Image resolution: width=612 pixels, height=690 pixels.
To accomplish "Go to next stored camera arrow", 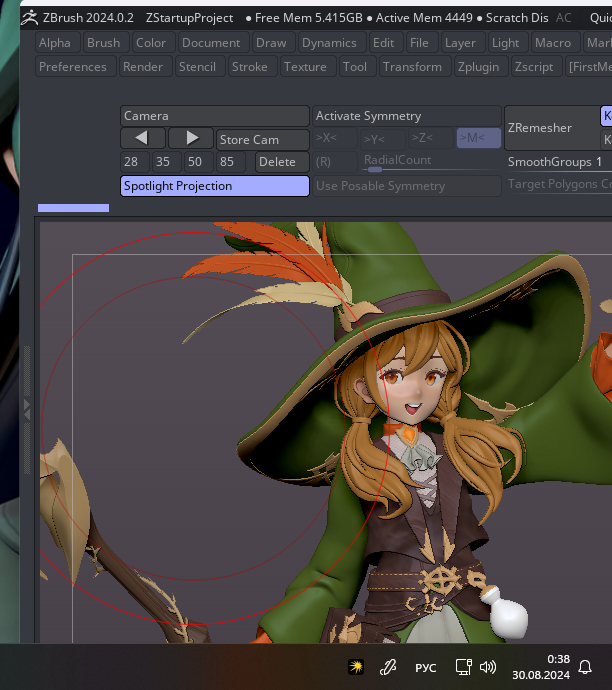I will [x=191, y=139].
